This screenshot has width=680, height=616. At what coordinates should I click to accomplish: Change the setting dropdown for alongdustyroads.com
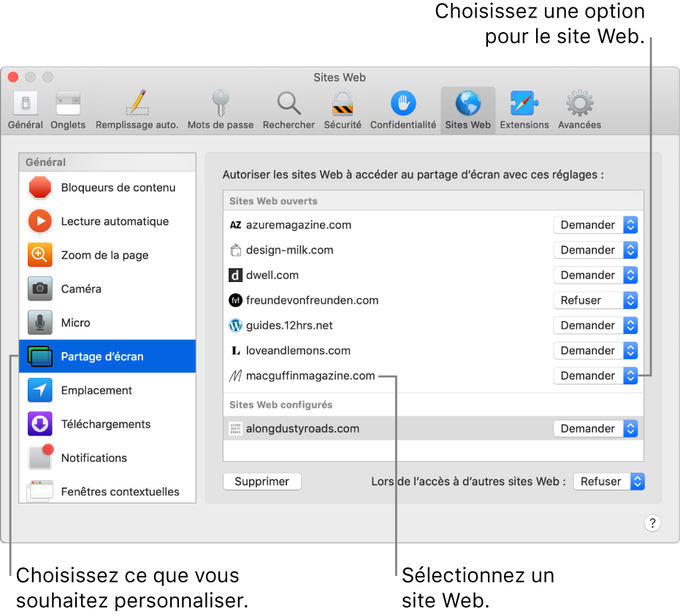tap(595, 428)
